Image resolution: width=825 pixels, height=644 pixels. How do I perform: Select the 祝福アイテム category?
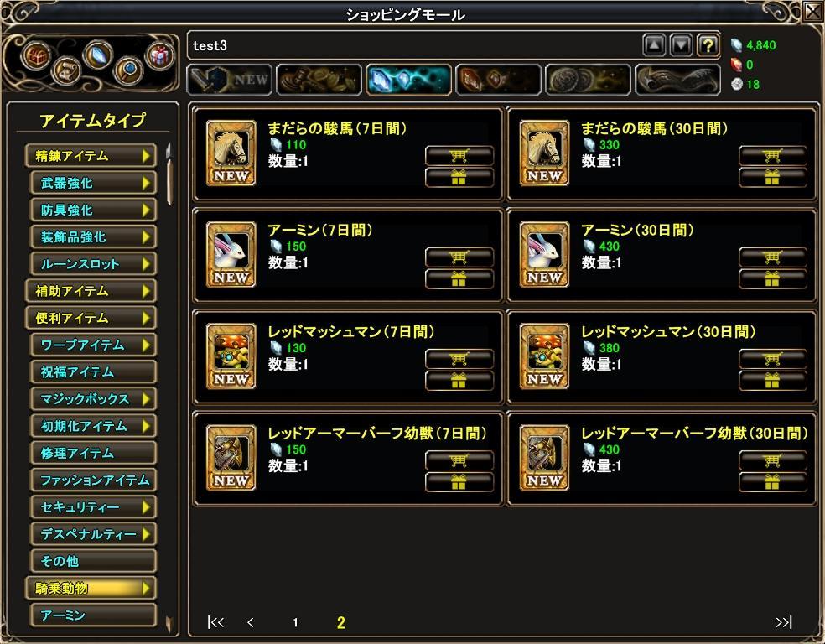(x=93, y=372)
